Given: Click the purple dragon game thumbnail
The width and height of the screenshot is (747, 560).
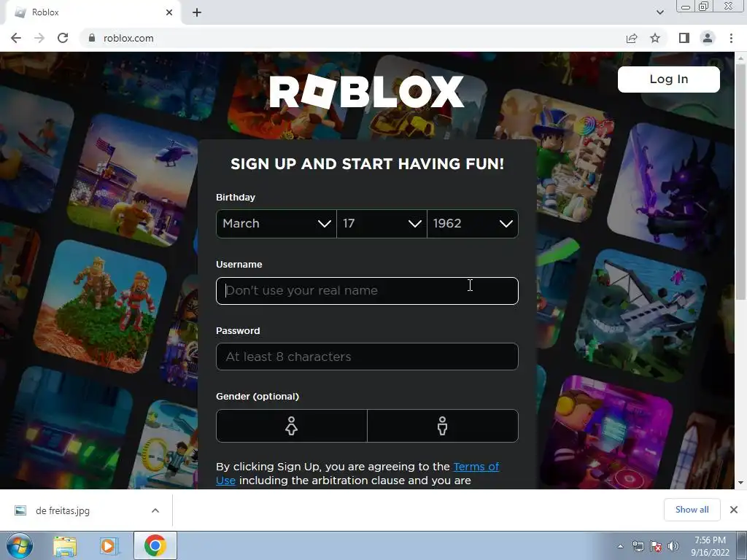Looking at the screenshot, I should pyautogui.click(x=672, y=188).
